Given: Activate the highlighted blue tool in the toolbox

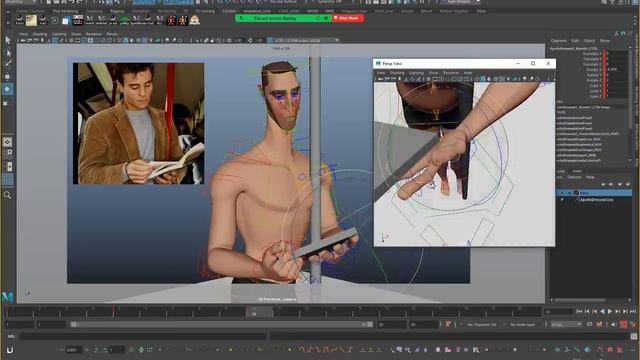Looking at the screenshot, I should coord(8,89).
